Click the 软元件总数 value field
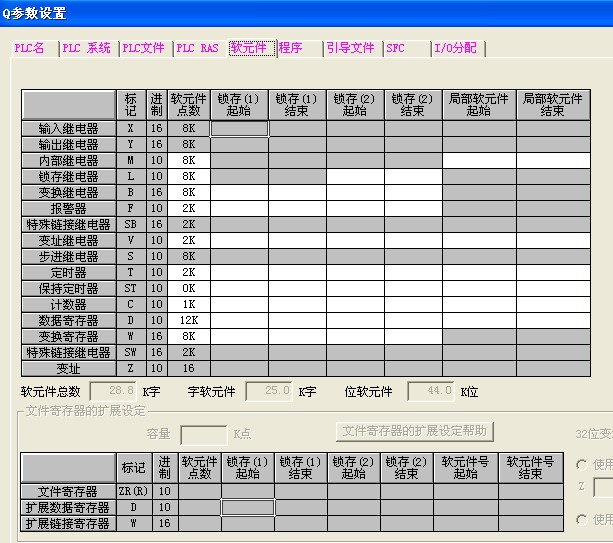Viewport: 613px width, 543px height. point(114,391)
